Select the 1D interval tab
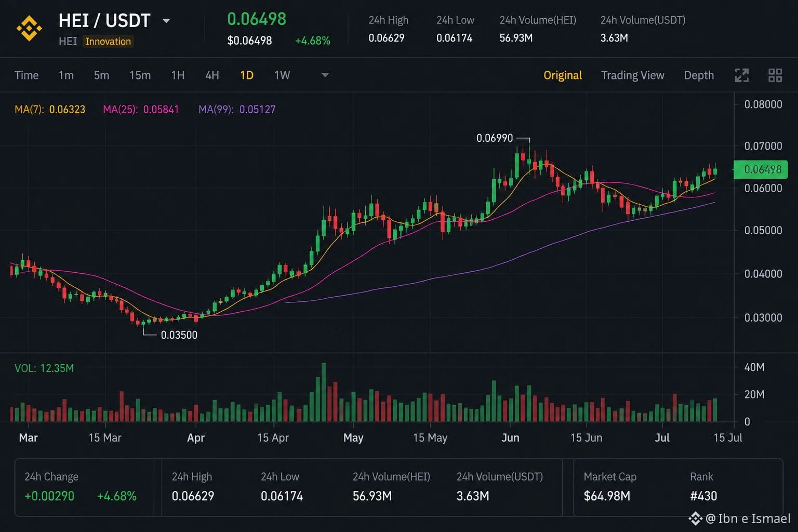Viewport: 798px width, 532px height. coord(247,75)
